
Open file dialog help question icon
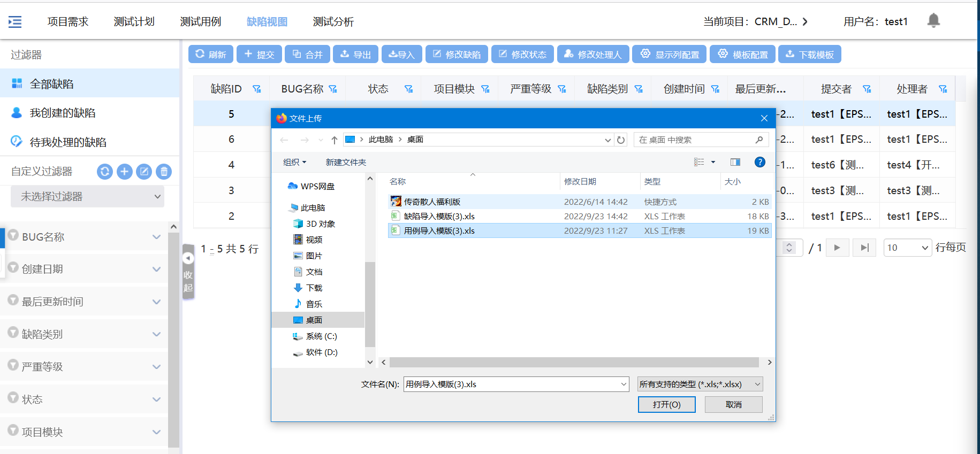pos(759,162)
